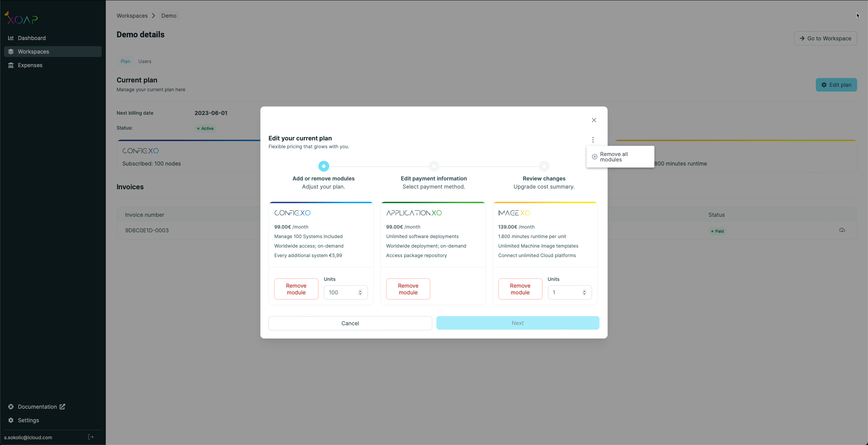Click Go to Workspace button
Viewport: 868px width, 445px height.
tap(826, 38)
